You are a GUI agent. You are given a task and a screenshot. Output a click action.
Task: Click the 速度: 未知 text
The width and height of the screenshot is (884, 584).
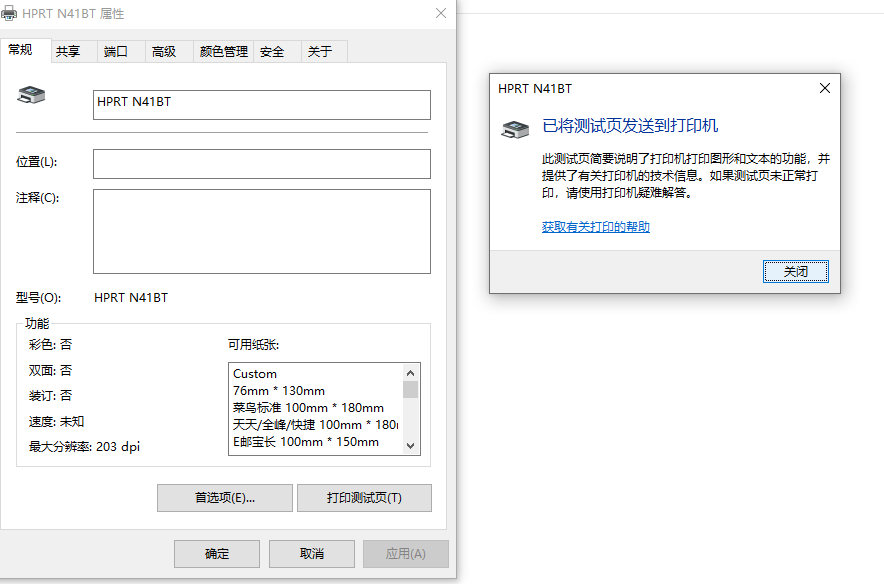56,422
